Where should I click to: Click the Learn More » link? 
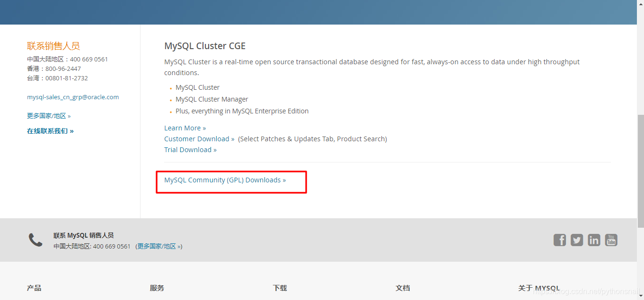pyautogui.click(x=185, y=128)
